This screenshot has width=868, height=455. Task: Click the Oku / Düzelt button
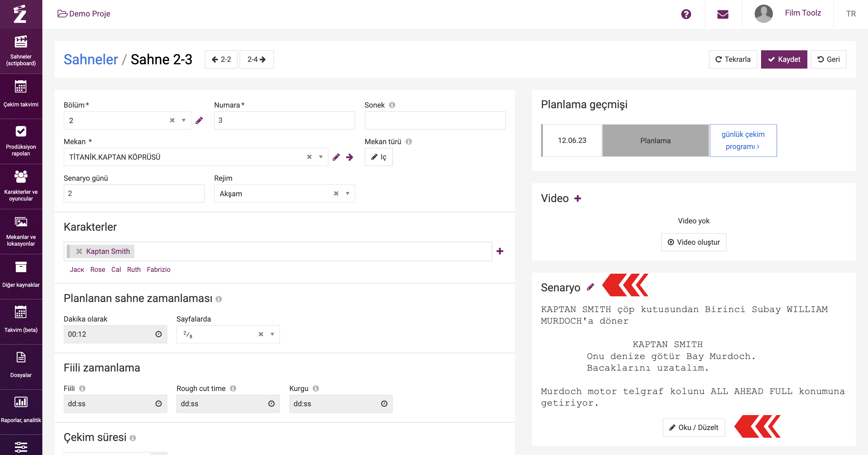coord(693,427)
